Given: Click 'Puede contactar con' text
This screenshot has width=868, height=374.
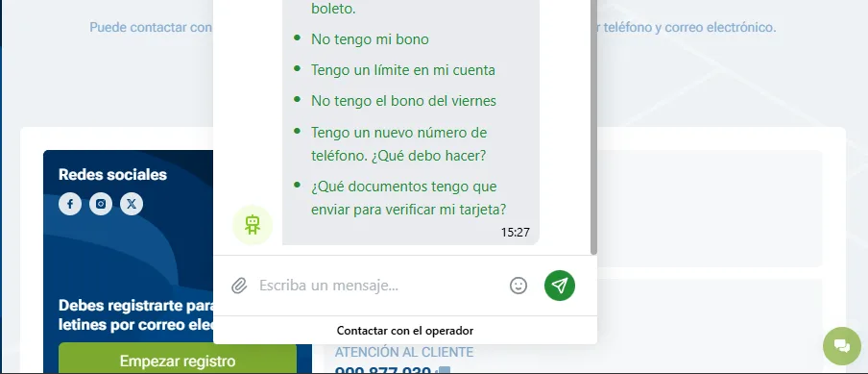Looking at the screenshot, I should (151, 27).
